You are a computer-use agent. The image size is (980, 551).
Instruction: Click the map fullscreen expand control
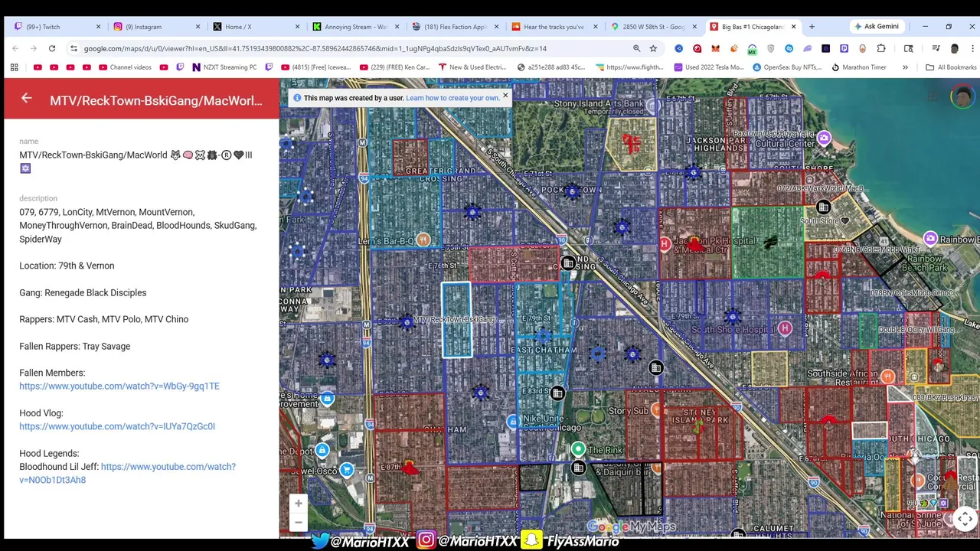[964, 518]
